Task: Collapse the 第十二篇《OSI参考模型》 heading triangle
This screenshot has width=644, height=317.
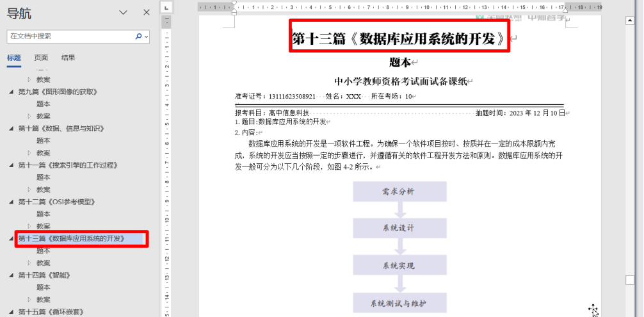Action: 11,202
